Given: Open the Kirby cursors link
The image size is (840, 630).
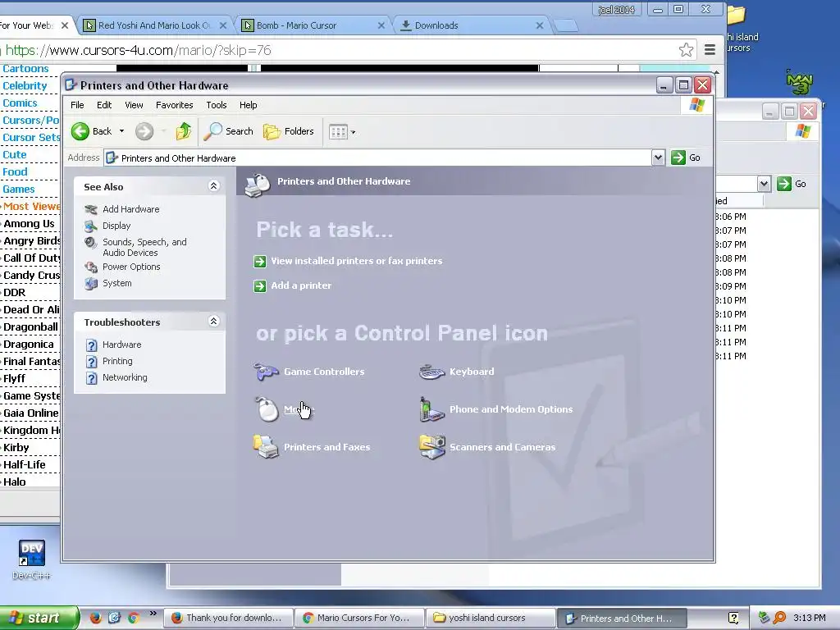Looking at the screenshot, I should coord(16,447).
